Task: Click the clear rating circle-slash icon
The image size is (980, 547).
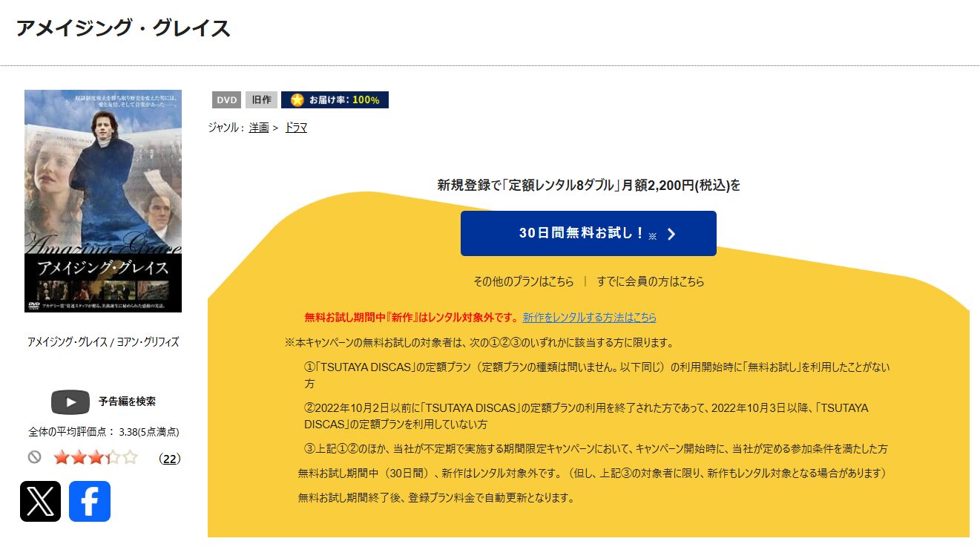Action: [x=34, y=457]
